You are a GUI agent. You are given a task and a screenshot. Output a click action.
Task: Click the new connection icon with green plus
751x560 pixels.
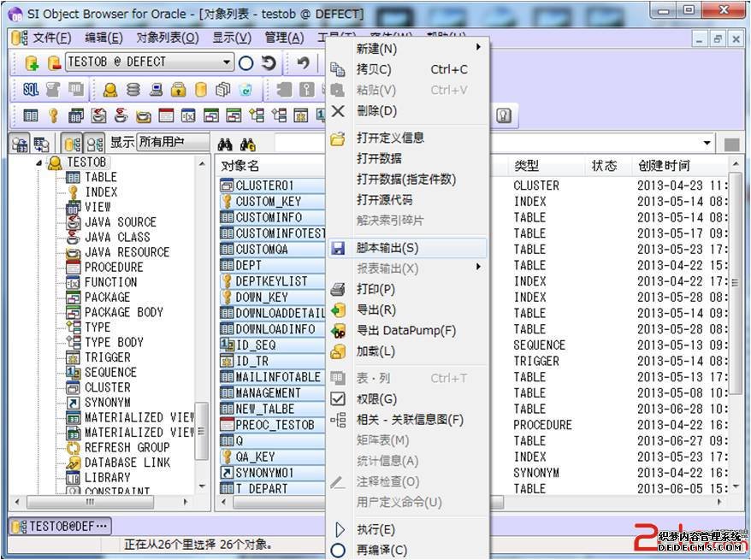[x=32, y=62]
